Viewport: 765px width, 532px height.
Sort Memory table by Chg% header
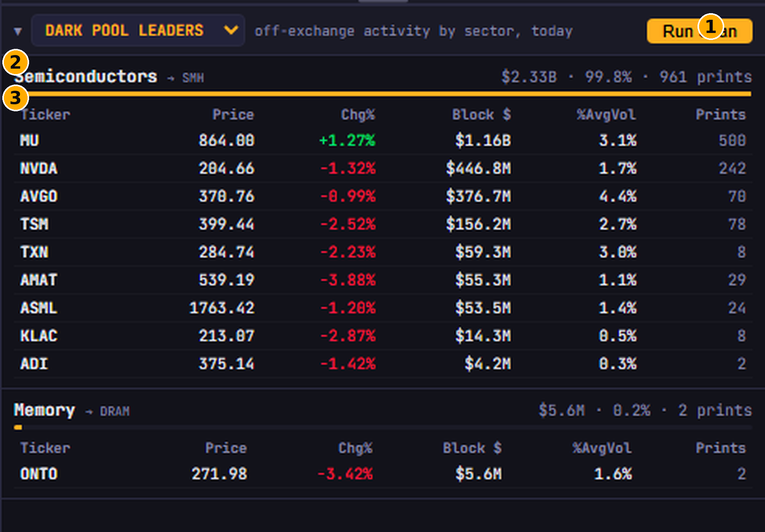(x=355, y=448)
